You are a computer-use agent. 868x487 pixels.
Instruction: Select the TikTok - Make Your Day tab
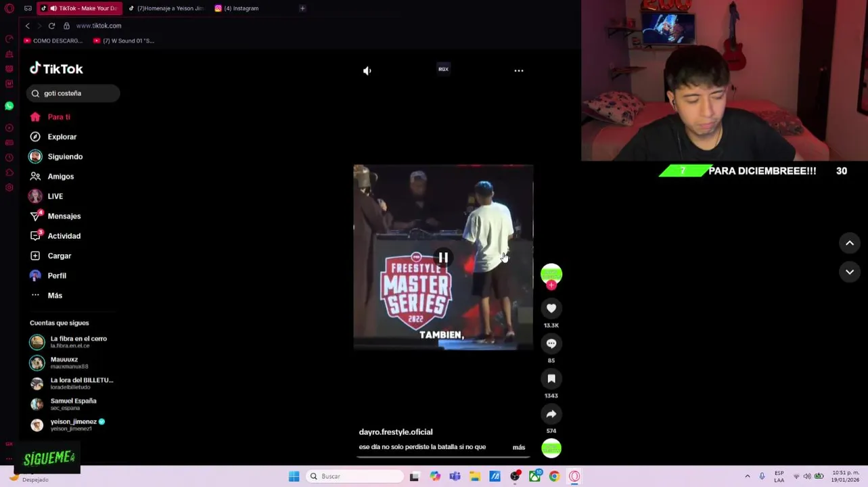[x=81, y=8]
